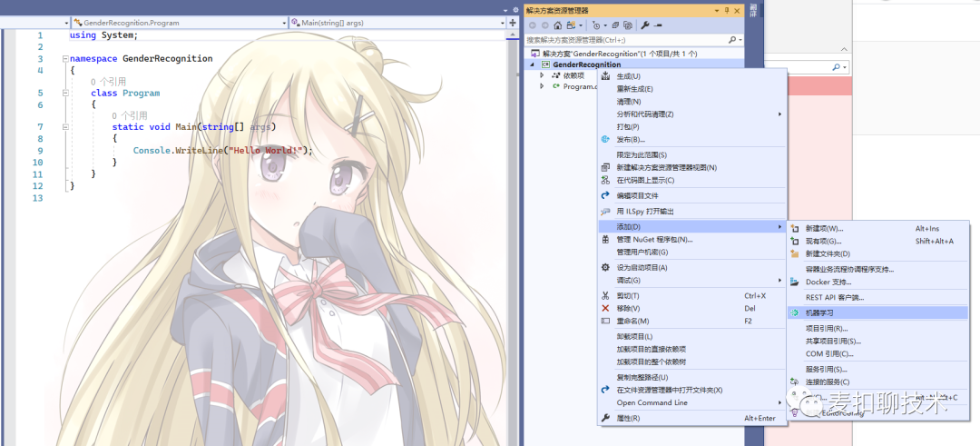Click 用 ILSpy 打开输出 entry
980x446 pixels.
pos(691,212)
